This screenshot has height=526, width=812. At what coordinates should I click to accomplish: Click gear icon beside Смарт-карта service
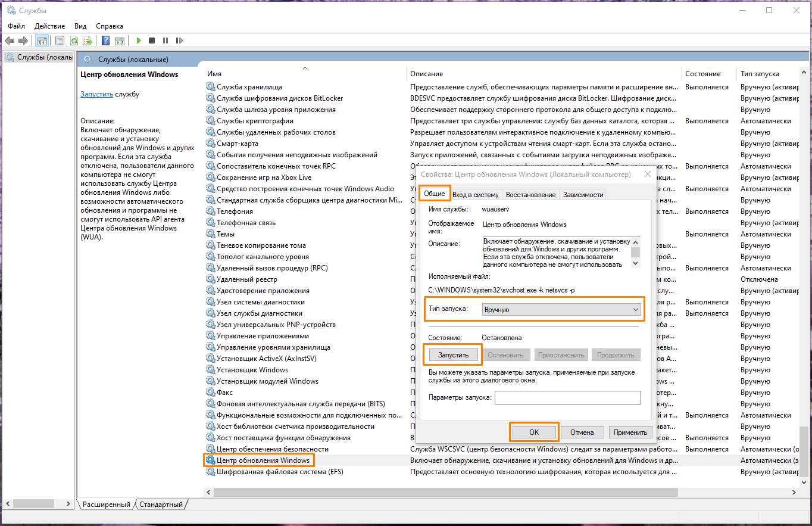point(210,144)
